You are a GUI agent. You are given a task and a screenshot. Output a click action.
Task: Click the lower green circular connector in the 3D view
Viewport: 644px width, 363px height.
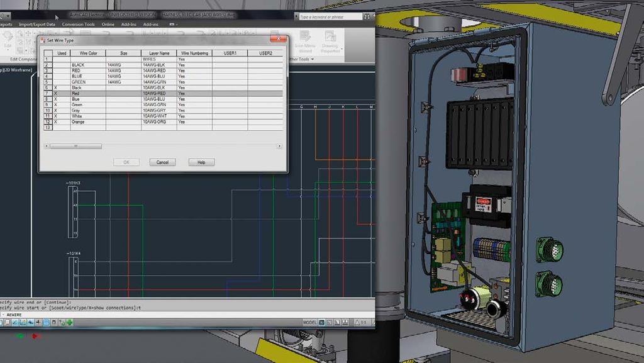tap(549, 284)
